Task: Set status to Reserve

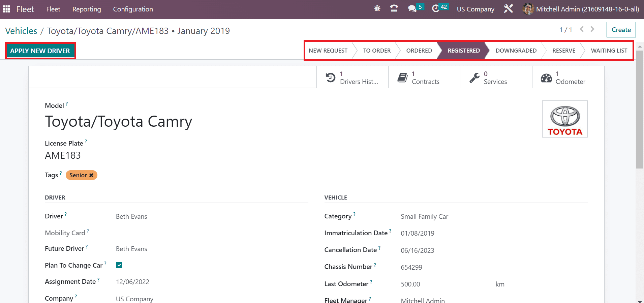Action: coord(564,51)
